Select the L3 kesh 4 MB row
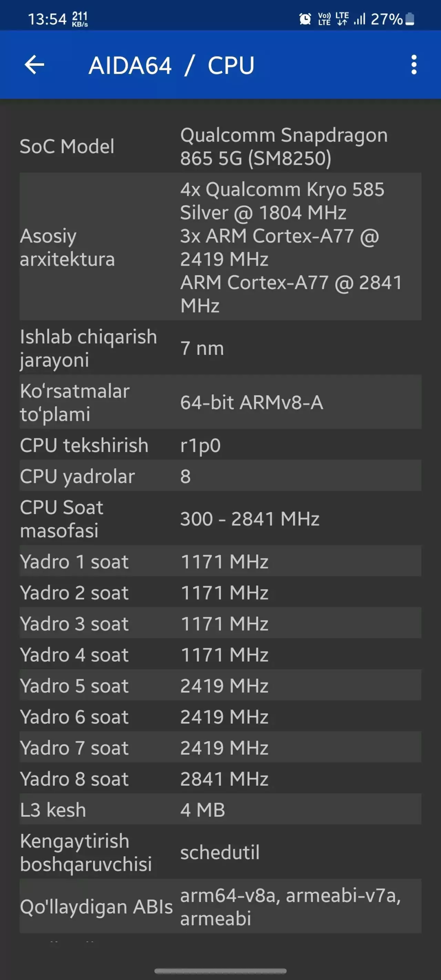The image size is (441, 980). pyautogui.click(x=220, y=809)
